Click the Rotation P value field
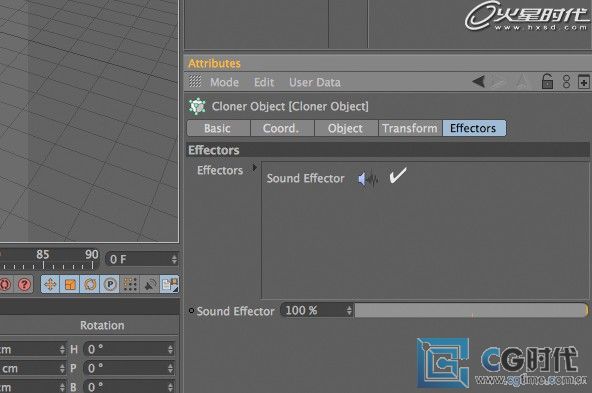Viewport: 592px width, 393px height. tap(125, 368)
